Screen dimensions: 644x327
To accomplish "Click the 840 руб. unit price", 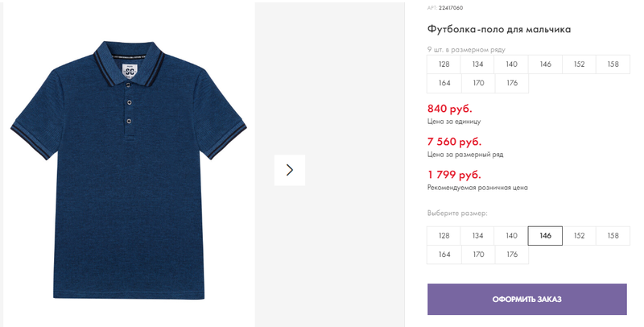I will click(450, 109).
